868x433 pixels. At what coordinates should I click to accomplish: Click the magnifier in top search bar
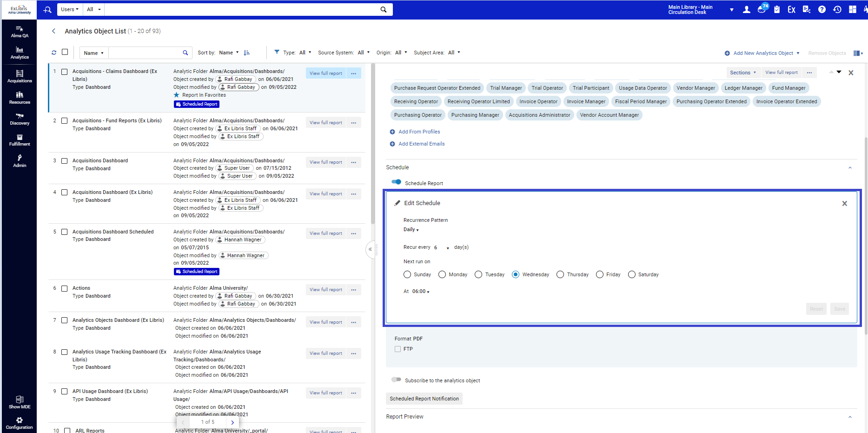384,9
